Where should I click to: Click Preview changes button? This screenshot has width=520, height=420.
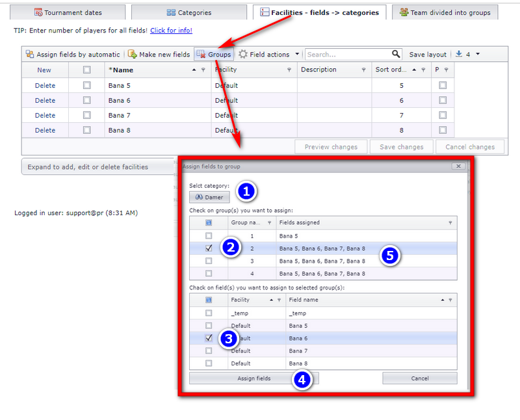331,147
